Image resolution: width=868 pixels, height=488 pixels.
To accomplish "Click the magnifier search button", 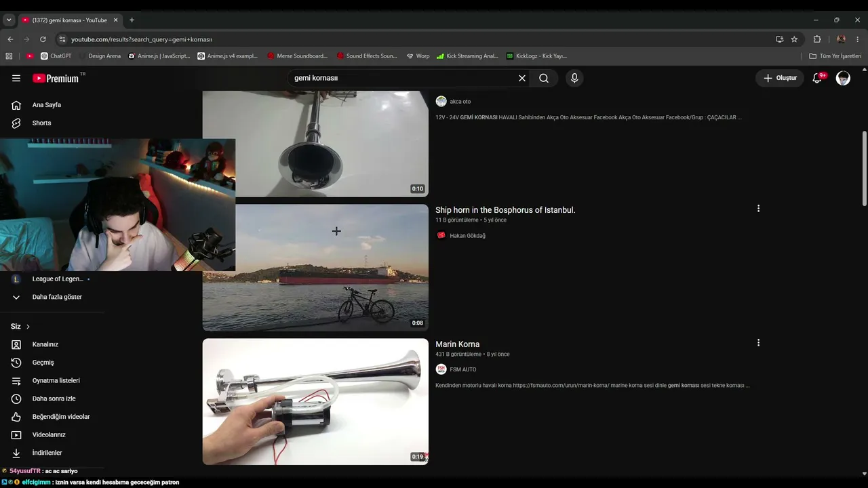I will tap(544, 78).
